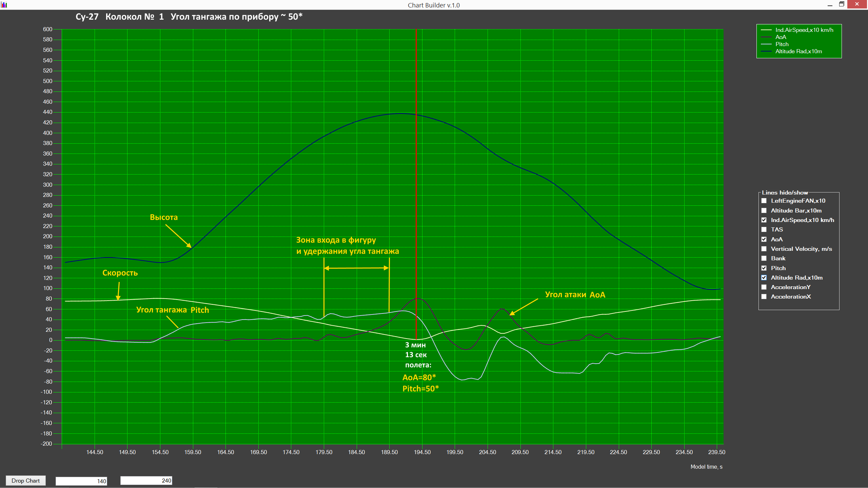Click the 'Lines hide/show' group heading
The height and width of the screenshot is (488, 868).
(x=785, y=192)
